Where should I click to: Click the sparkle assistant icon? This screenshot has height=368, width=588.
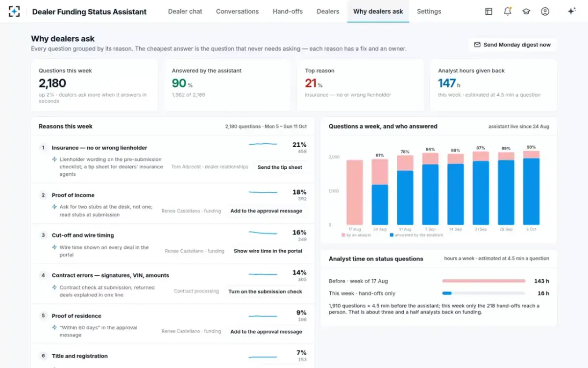pos(571,11)
